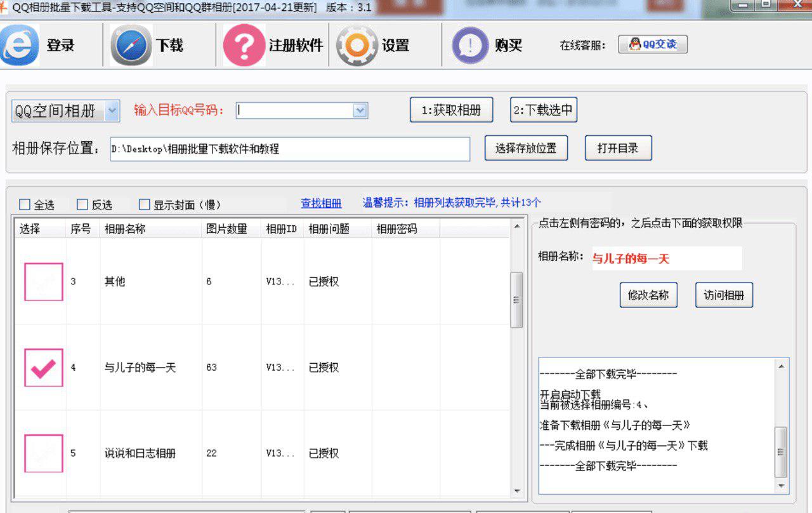Image resolution: width=812 pixels, height=513 pixels.
Task: Expand the QQ number combo box arrow
Action: point(360,110)
